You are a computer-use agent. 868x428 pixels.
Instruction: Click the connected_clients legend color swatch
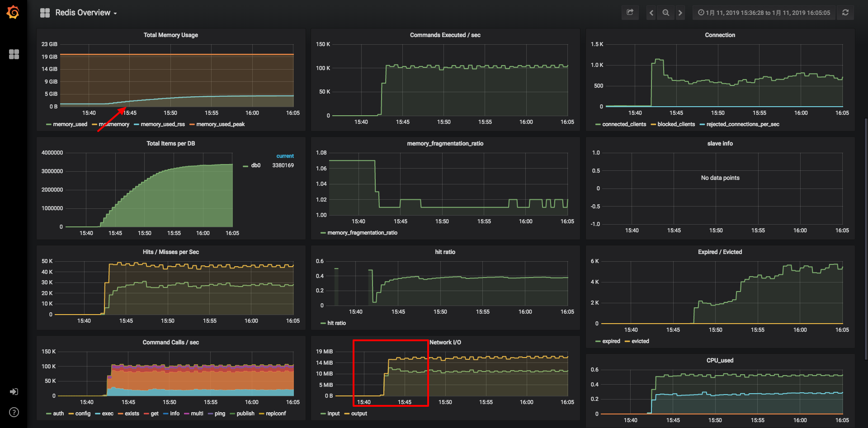pos(598,124)
